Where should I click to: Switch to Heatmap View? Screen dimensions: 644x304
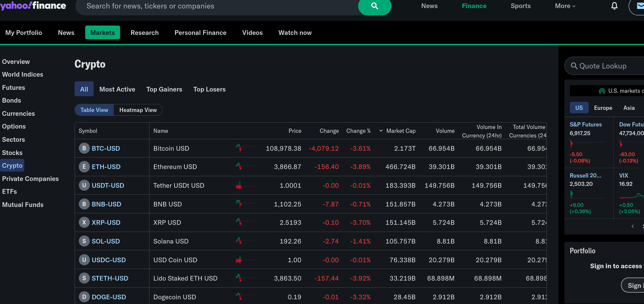[138, 110]
